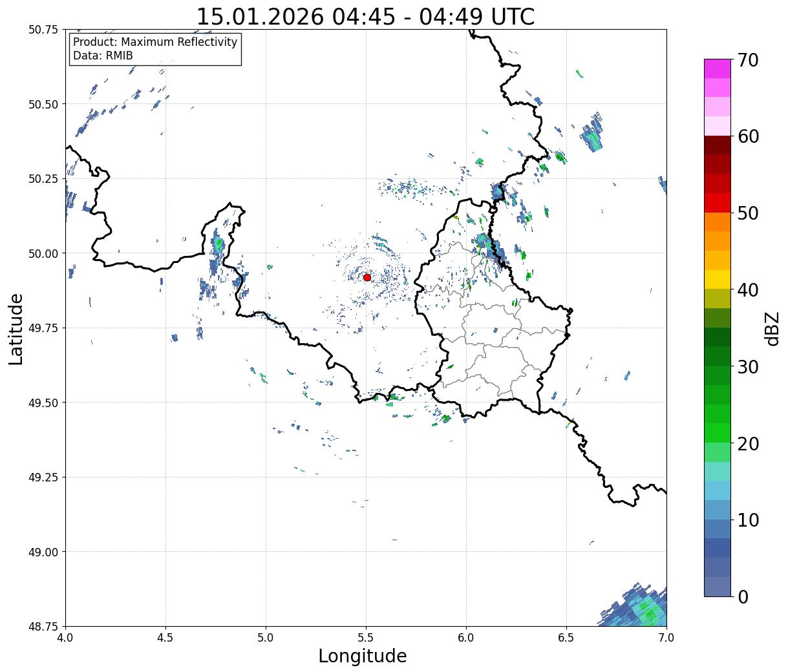
Task: Click the latitude tick label 50.50
Action: [43, 104]
